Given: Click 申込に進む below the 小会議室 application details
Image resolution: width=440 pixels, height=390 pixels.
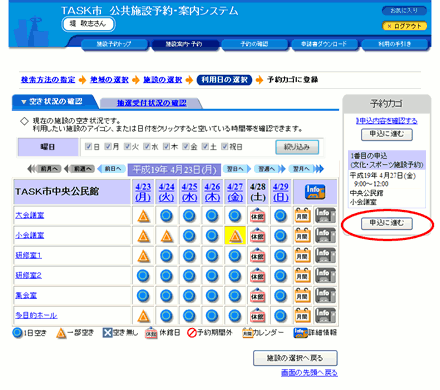Looking at the screenshot, I should (x=387, y=223).
